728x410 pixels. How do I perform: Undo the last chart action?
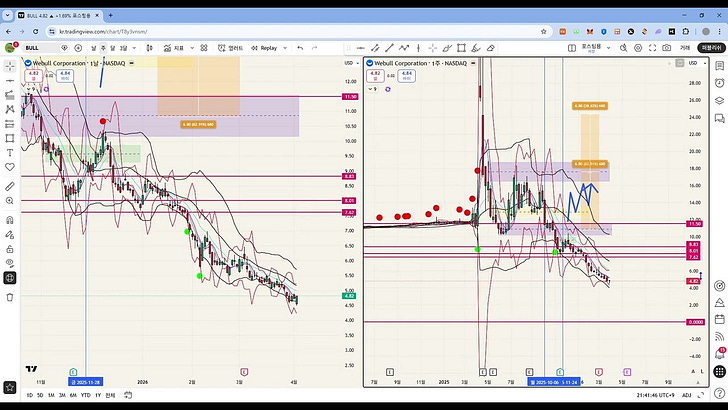tap(300, 48)
